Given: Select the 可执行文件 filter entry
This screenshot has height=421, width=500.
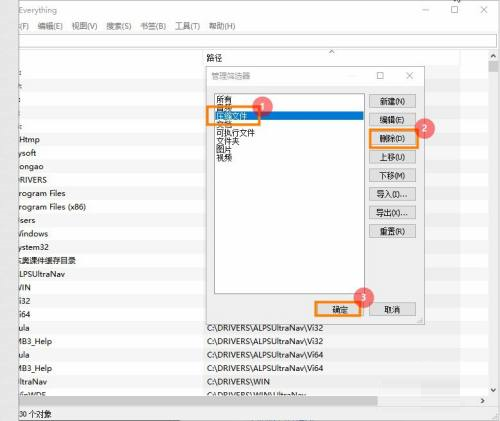Looking at the screenshot, I should click(235, 133).
